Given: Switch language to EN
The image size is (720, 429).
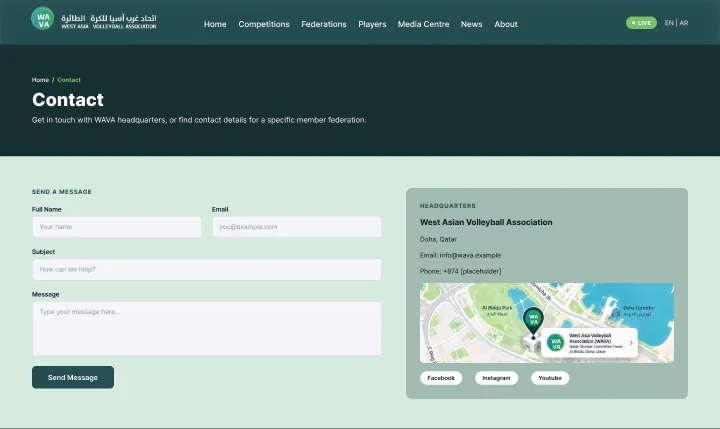Looking at the screenshot, I should click(669, 23).
